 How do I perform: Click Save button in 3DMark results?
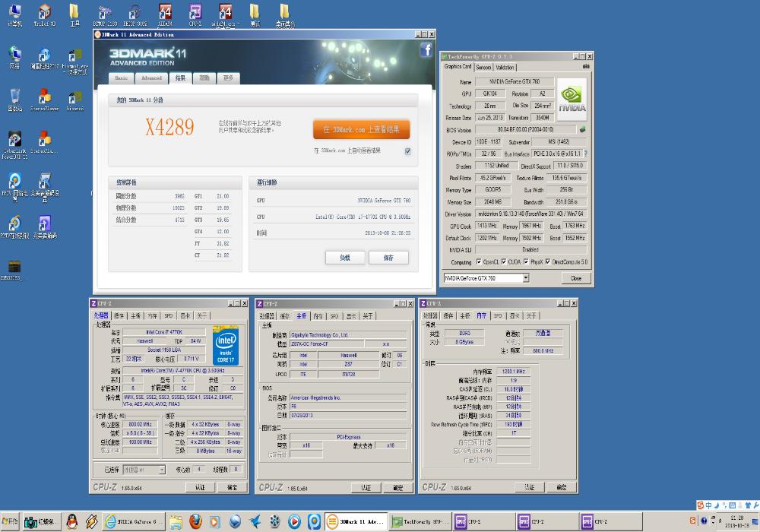coord(388,258)
